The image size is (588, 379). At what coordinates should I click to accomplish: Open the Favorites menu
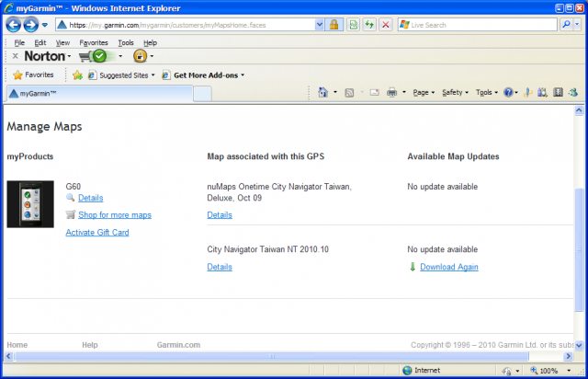[x=94, y=43]
